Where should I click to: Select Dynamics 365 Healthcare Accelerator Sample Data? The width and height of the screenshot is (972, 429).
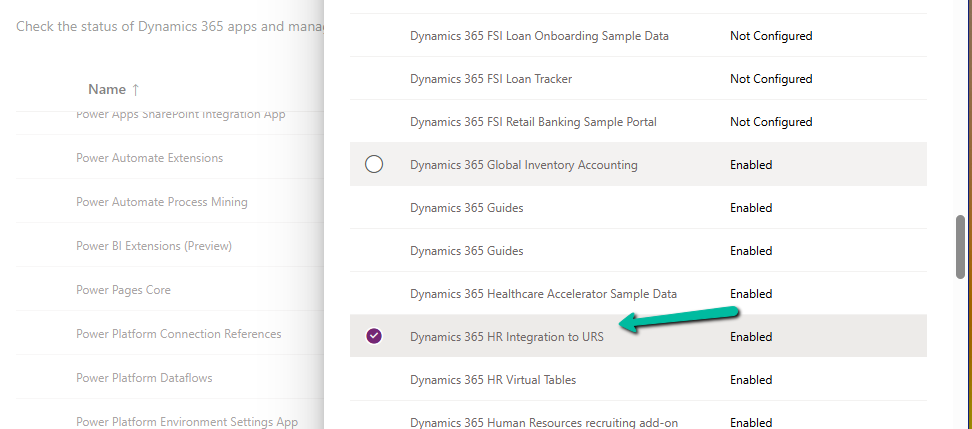[x=543, y=294]
